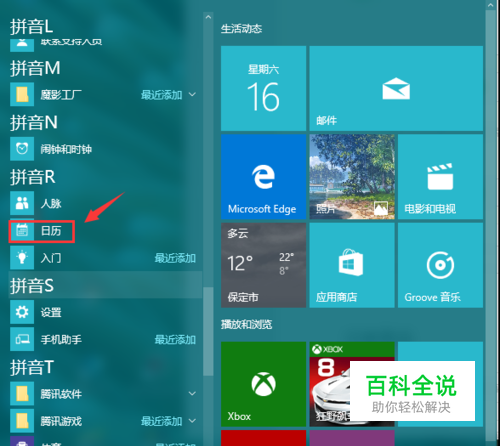Click the 腾讯软件 label
The image size is (500, 446).
[x=61, y=394]
